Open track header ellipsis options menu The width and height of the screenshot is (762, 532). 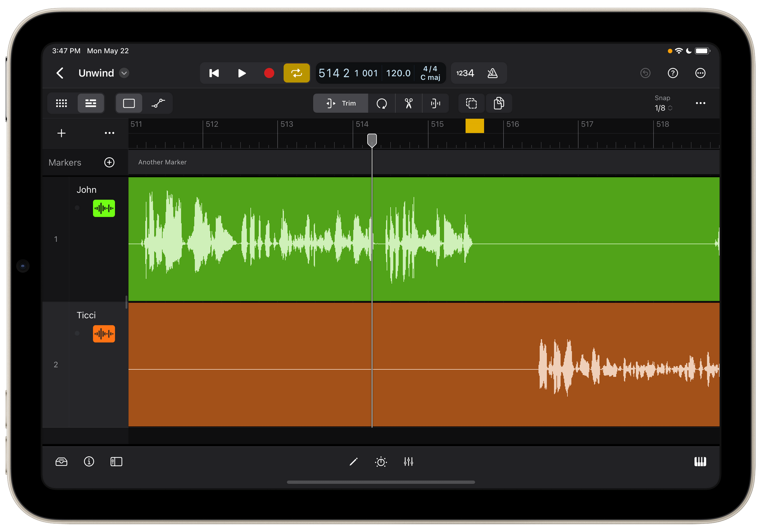point(109,133)
